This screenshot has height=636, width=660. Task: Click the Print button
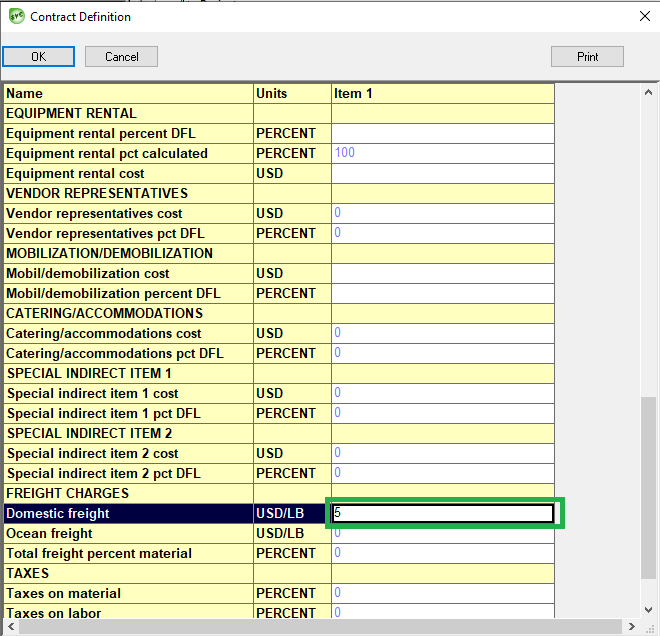tap(587, 57)
